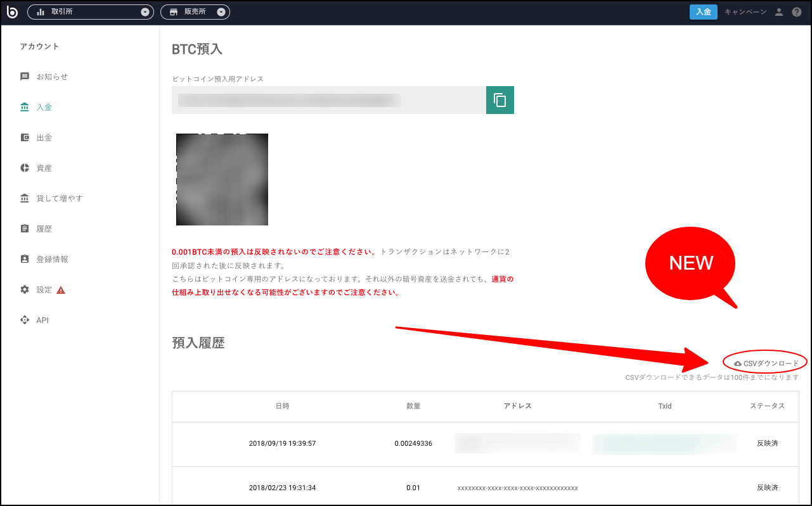Click 反映済 status in the 2018/09/19 row
The height and width of the screenshot is (506, 812).
coord(767,443)
